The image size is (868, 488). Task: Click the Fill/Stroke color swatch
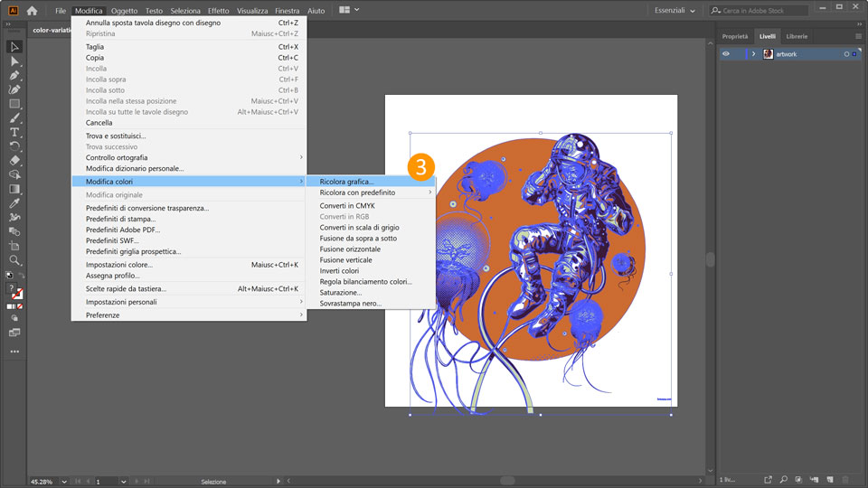tap(15, 291)
